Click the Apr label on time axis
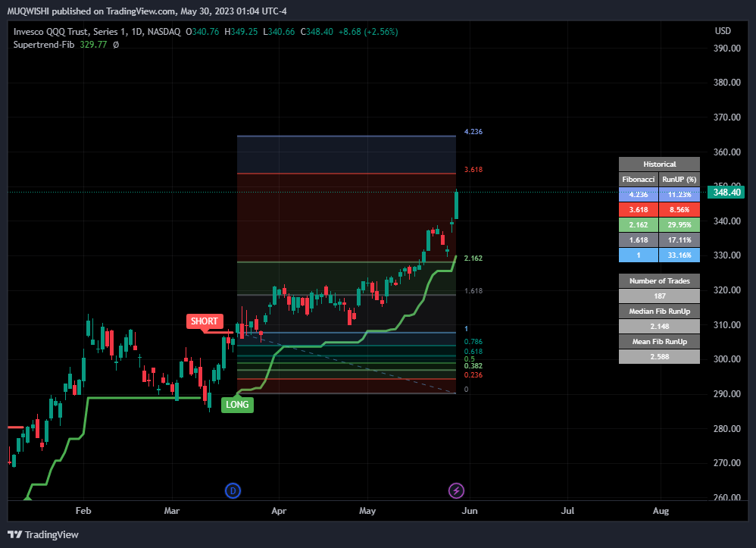 [279, 510]
